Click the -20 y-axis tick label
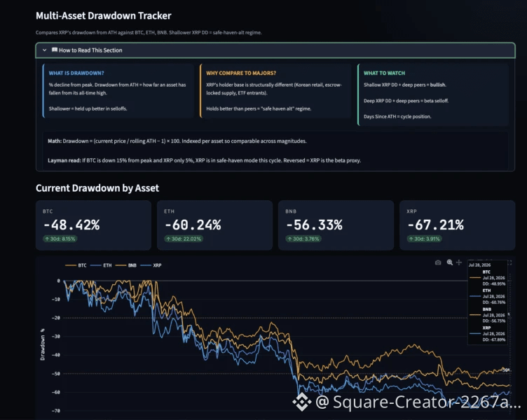This screenshot has height=420, width=527. [56, 318]
